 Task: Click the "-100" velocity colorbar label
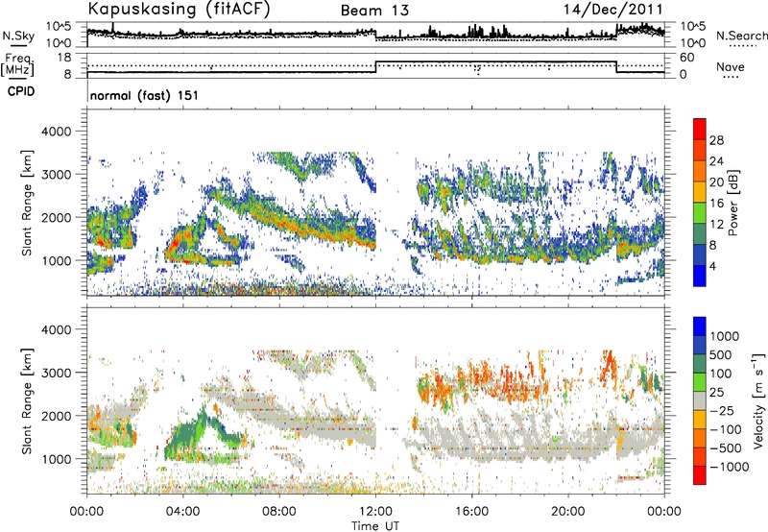coord(726,429)
